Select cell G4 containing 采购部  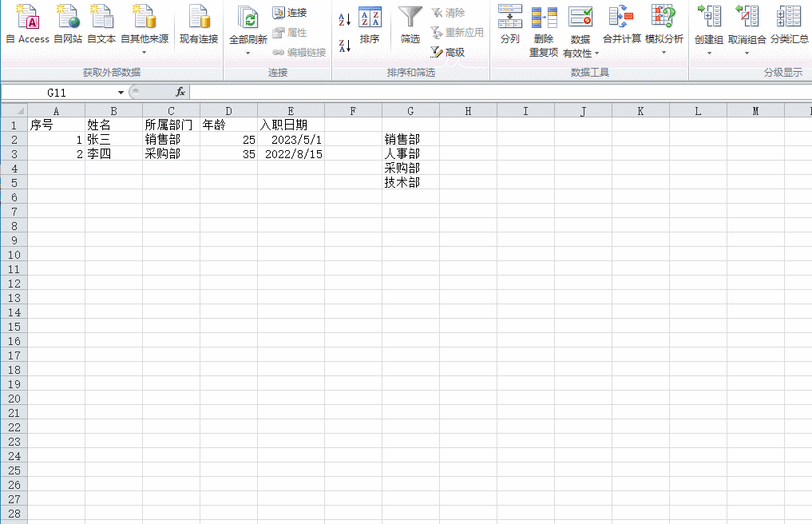(x=410, y=168)
